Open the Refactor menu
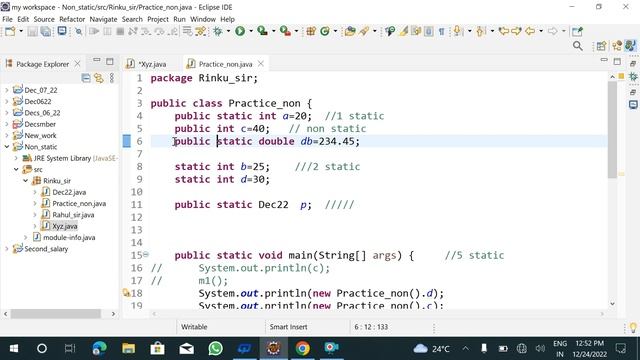640x360 pixels. coord(72,19)
